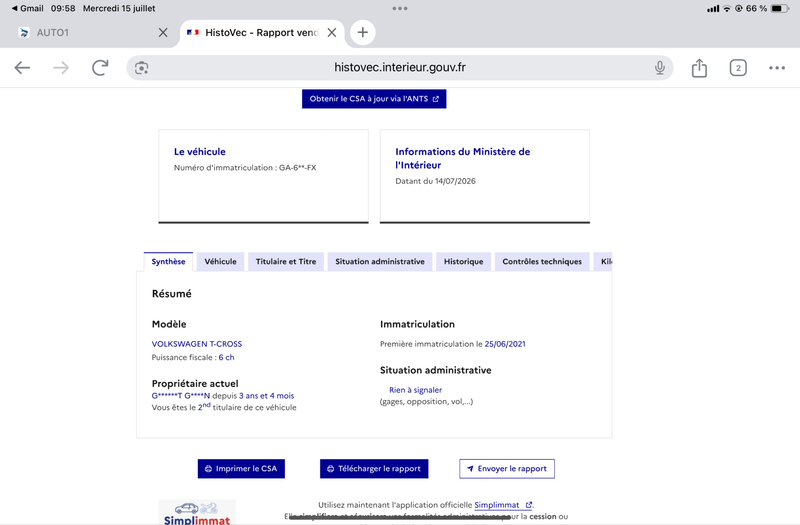Close the HistoVec tab

(332, 33)
